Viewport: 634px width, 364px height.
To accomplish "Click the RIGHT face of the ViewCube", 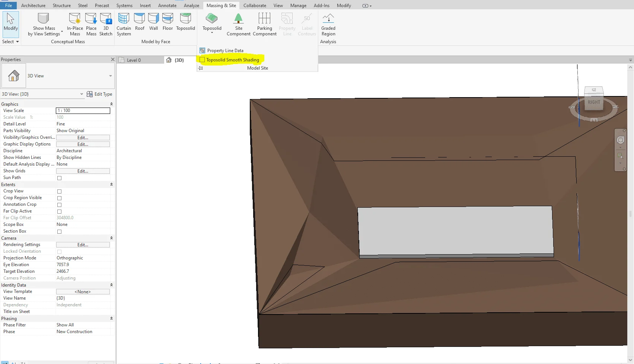I will [593, 101].
